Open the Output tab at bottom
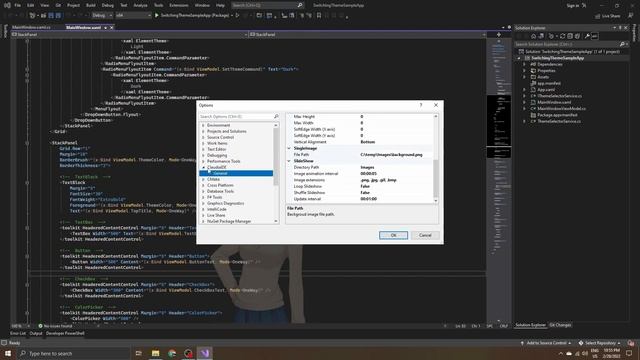640x360 pixels. (36, 333)
